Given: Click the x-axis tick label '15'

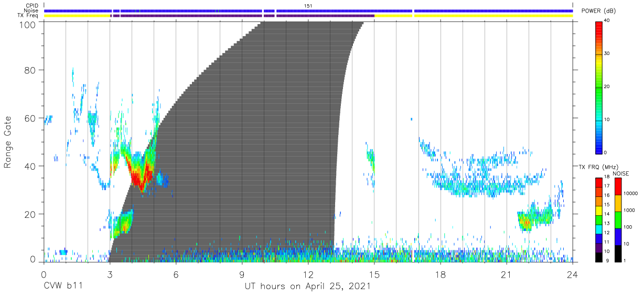Looking at the screenshot, I should (374, 274).
